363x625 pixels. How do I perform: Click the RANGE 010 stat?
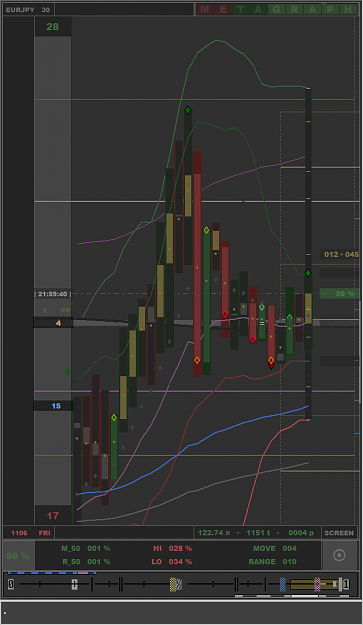(x=273, y=561)
